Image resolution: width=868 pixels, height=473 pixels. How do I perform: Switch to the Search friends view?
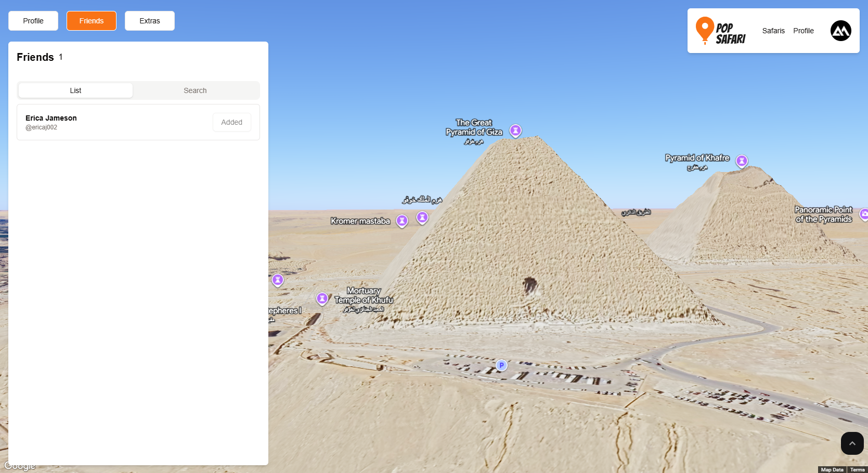point(195,90)
